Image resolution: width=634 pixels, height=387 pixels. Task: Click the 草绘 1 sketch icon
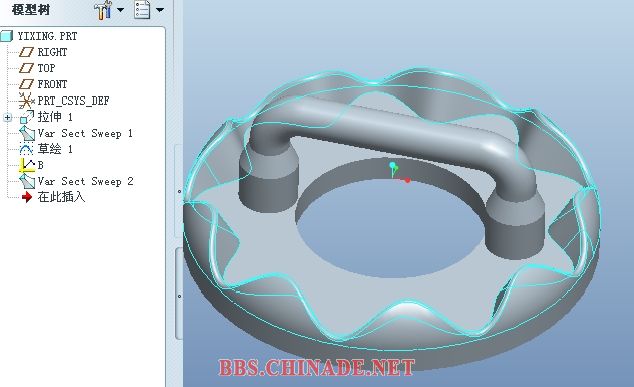tap(26, 149)
